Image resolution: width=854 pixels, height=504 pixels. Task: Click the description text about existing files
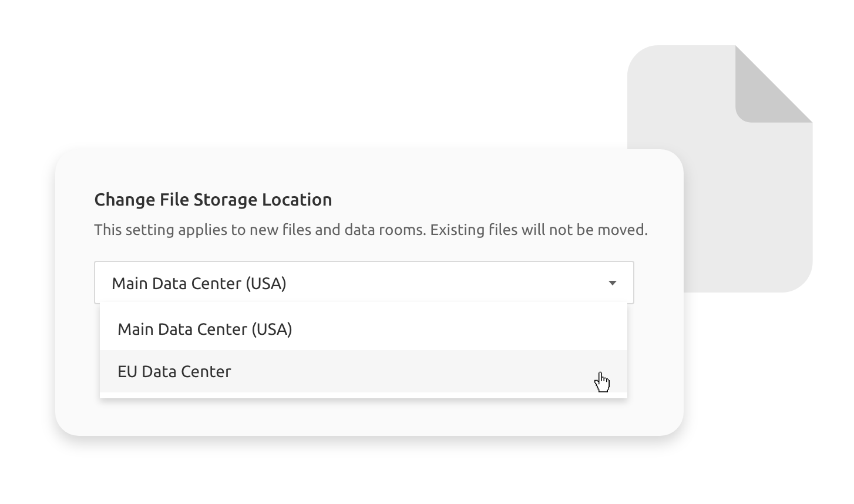[x=371, y=230]
